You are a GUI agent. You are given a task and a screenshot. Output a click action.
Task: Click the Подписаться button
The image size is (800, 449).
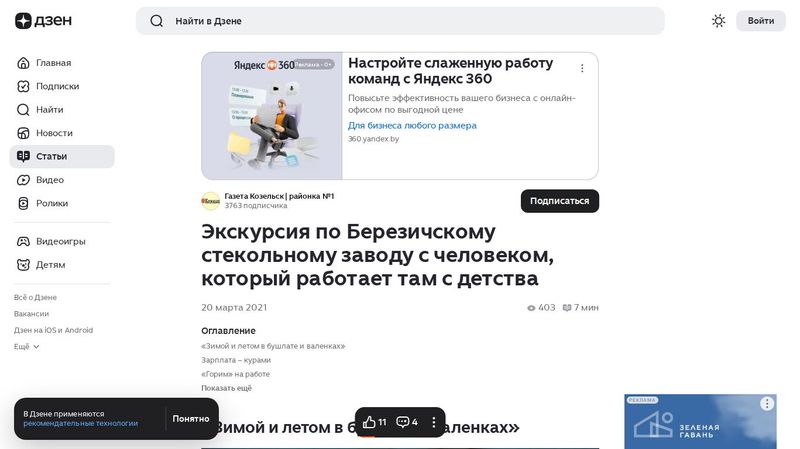(x=560, y=201)
